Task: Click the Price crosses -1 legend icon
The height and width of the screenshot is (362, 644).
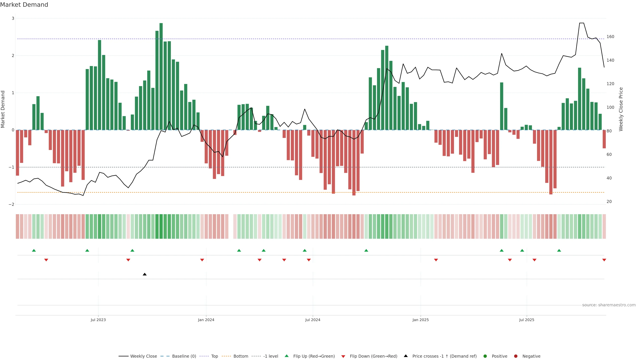Action: [406, 356]
